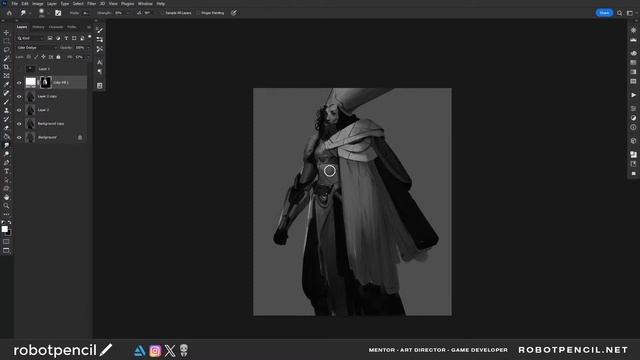Toggle the layer filter on/off switch
Viewport: 640px width, 360px height.
tap(90, 37)
